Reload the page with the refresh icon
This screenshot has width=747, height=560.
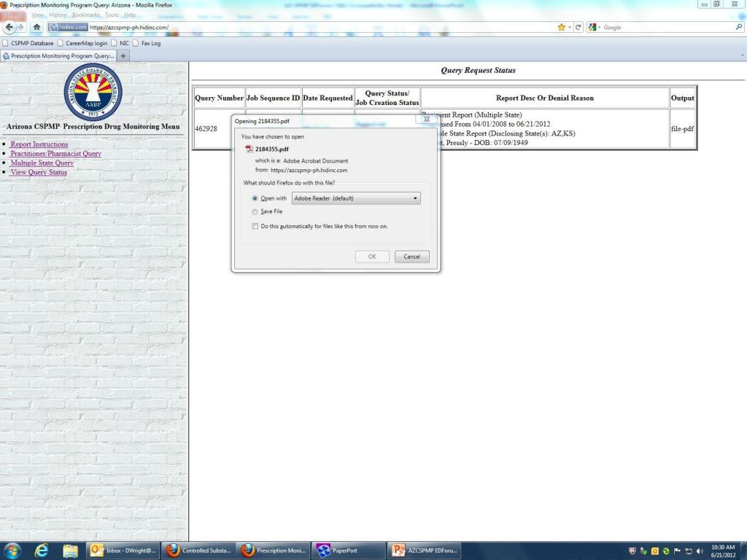click(x=578, y=27)
